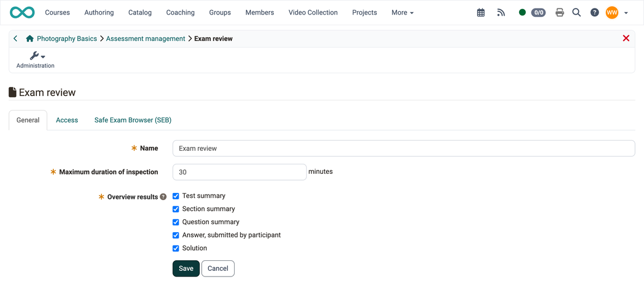This screenshot has height=286, width=644.
Task: Open the Groups menu item
Action: click(x=220, y=12)
